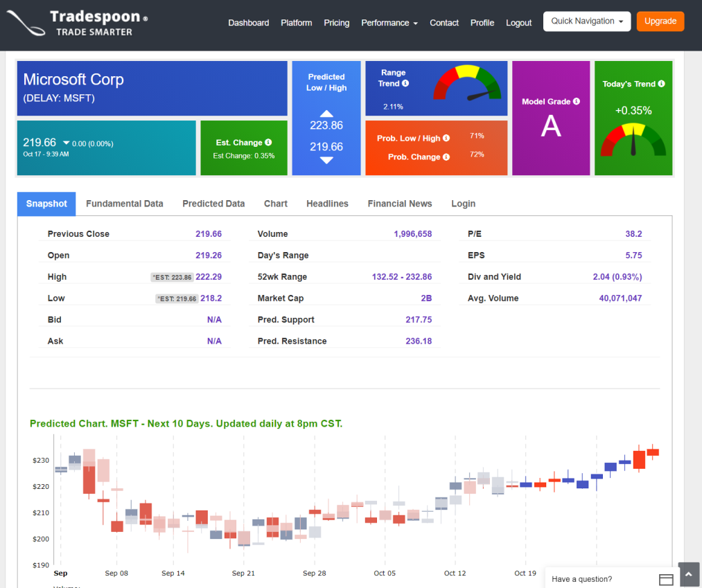Click the info icon beside Prob. Change
The height and width of the screenshot is (588, 702).
(446, 157)
